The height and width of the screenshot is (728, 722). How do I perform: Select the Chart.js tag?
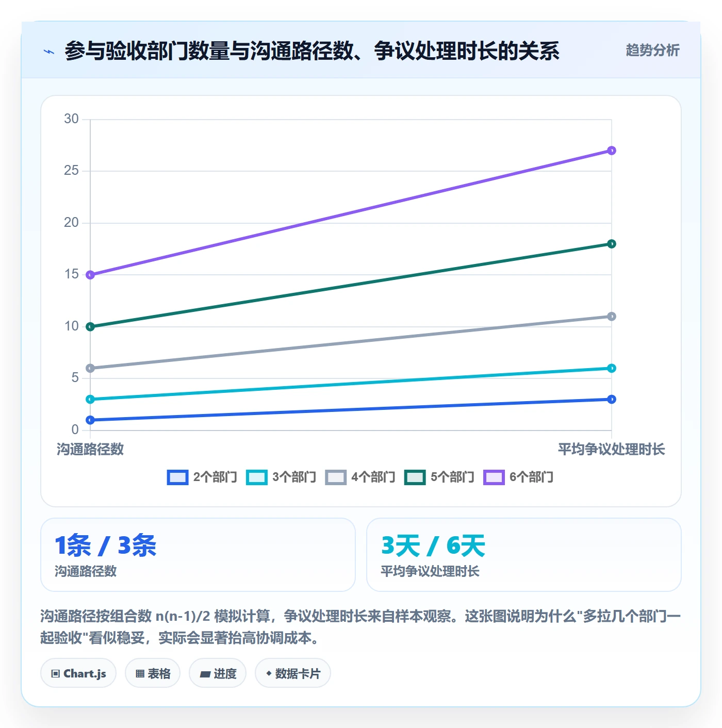click(78, 673)
